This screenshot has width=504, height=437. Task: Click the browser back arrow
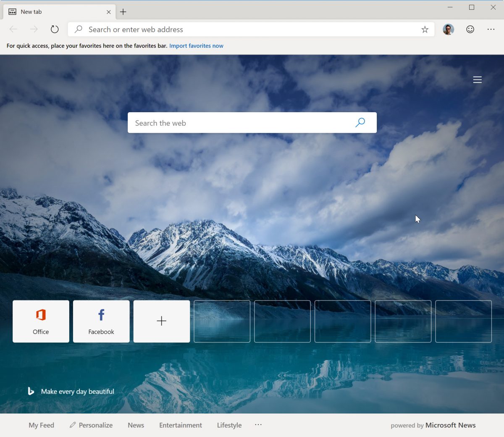coord(13,29)
